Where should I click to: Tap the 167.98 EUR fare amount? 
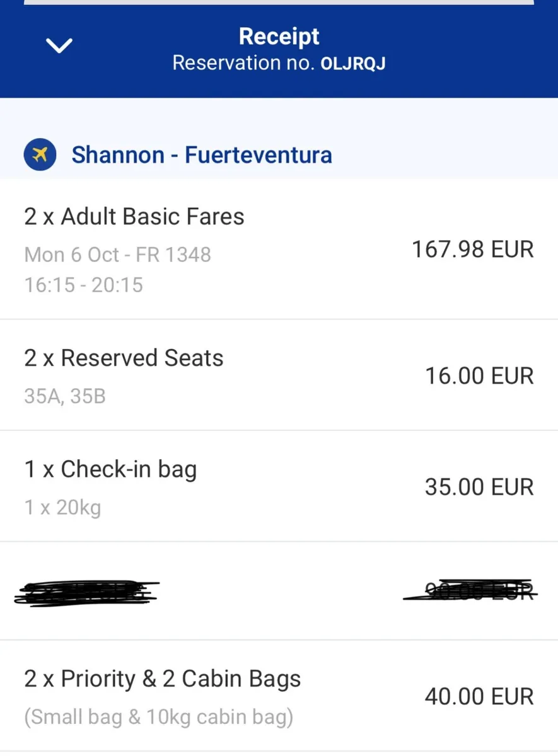pyautogui.click(x=472, y=249)
